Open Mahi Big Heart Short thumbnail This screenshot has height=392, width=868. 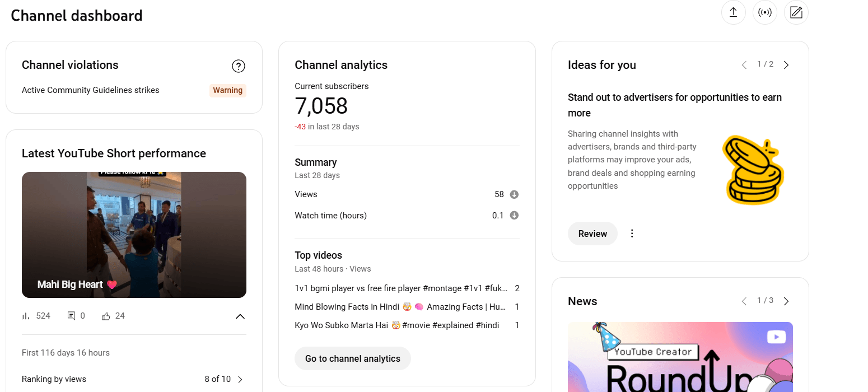point(134,235)
